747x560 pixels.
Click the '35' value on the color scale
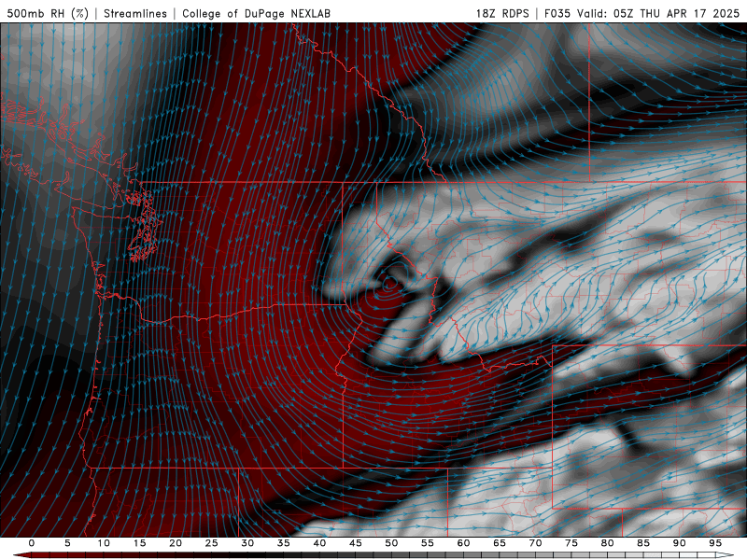coord(284,543)
